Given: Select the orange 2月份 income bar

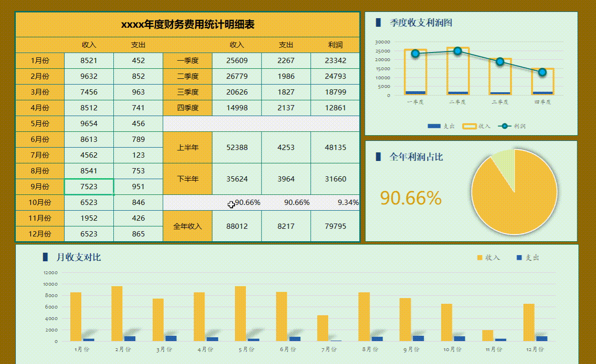Looking at the screenshot, I should tap(117, 314).
